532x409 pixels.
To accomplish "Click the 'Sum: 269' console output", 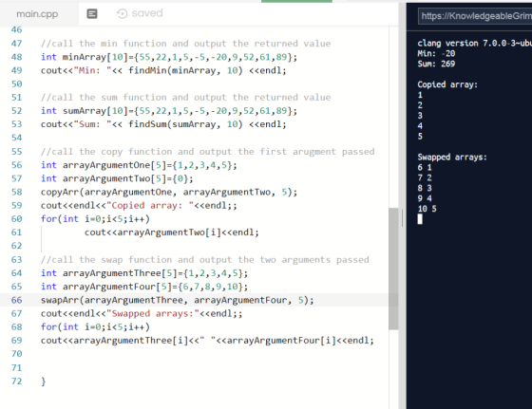I will point(436,64).
